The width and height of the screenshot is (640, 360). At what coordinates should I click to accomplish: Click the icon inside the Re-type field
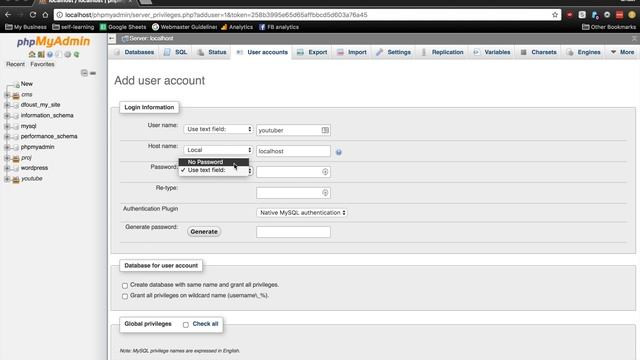[325, 193]
